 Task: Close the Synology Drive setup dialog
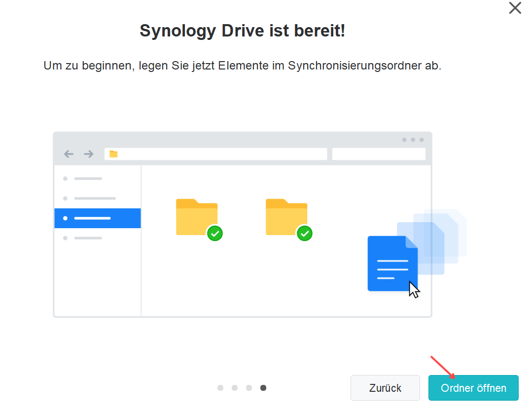(x=515, y=8)
